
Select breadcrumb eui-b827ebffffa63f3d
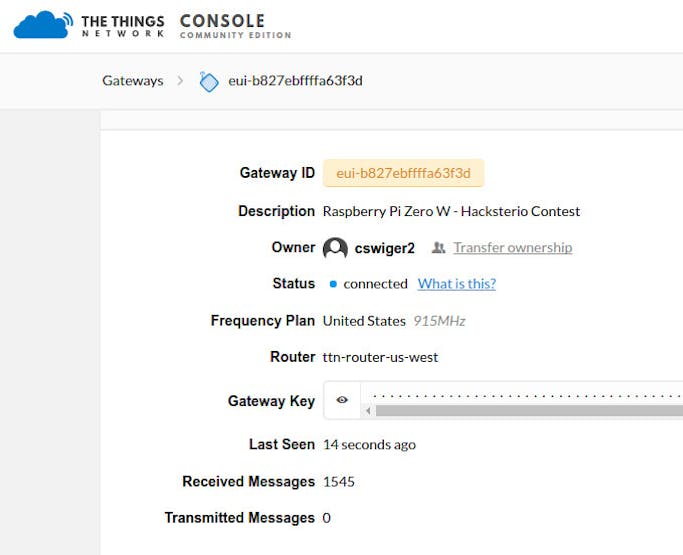(295, 81)
